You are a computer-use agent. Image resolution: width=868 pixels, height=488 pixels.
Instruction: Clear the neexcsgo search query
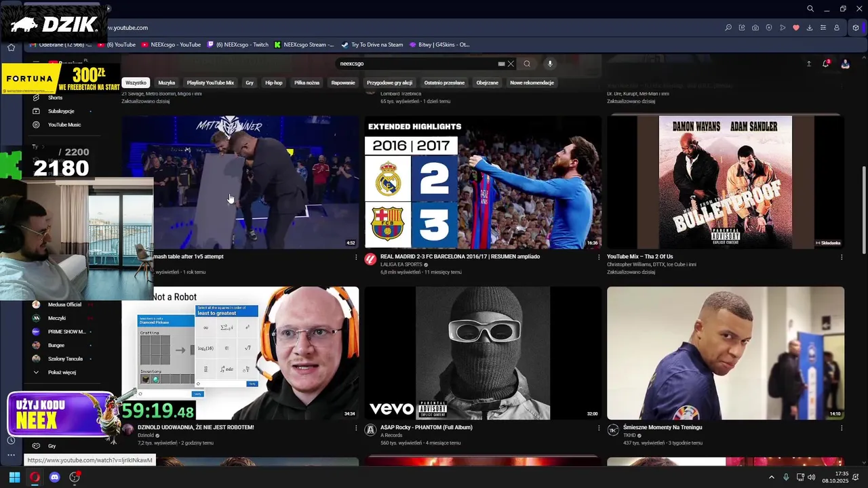[511, 64]
